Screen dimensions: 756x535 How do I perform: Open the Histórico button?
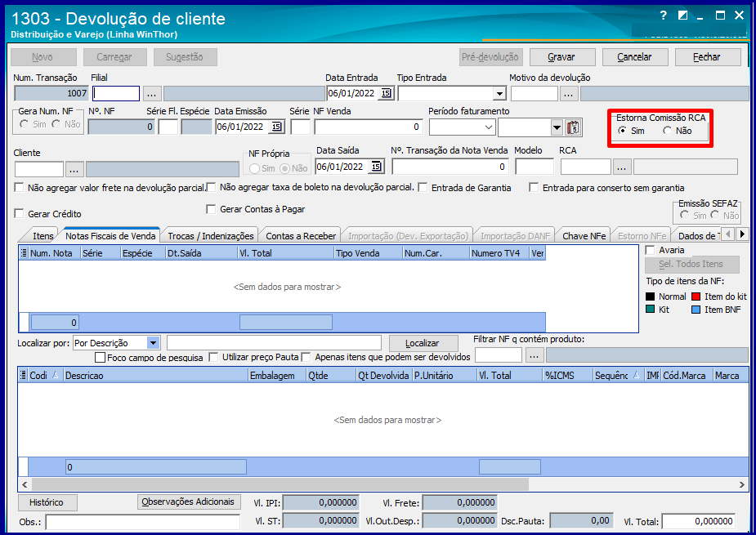coord(47,502)
